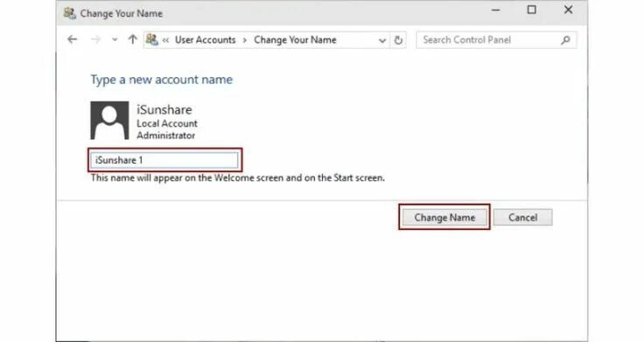
Task: Click the 'Type a new account name' heading
Action: tap(161, 80)
